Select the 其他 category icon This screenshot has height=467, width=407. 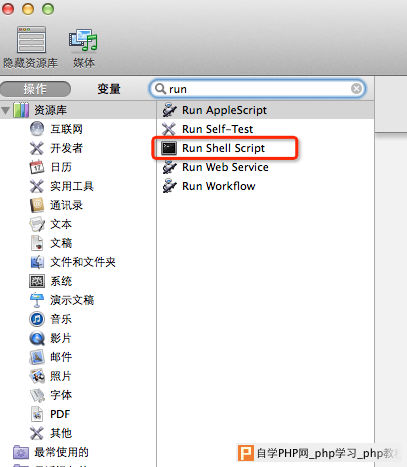click(37, 433)
